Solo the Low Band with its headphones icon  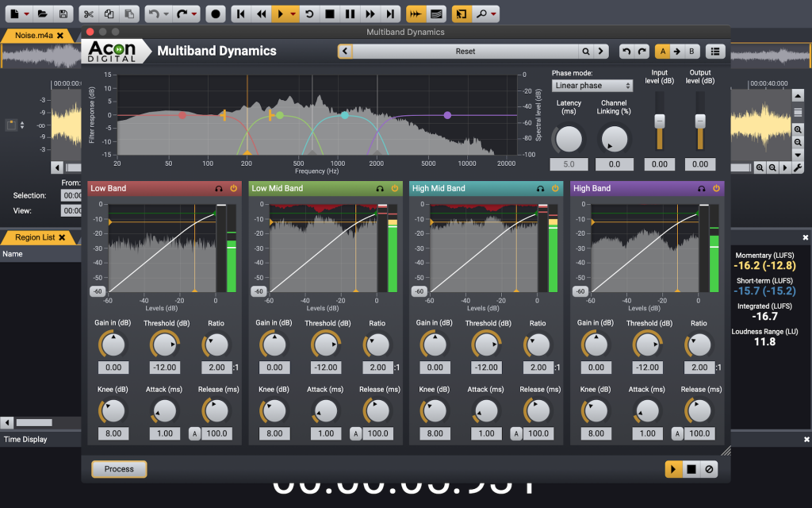click(219, 189)
